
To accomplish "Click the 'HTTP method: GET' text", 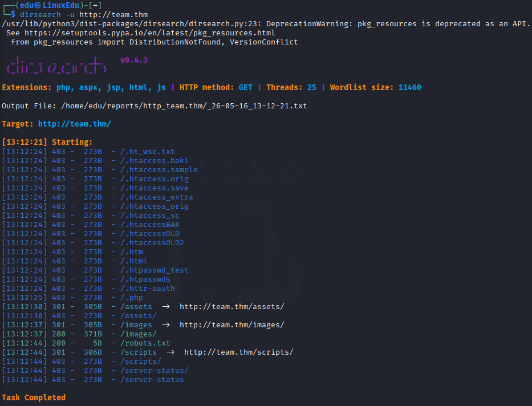I will tap(216, 87).
